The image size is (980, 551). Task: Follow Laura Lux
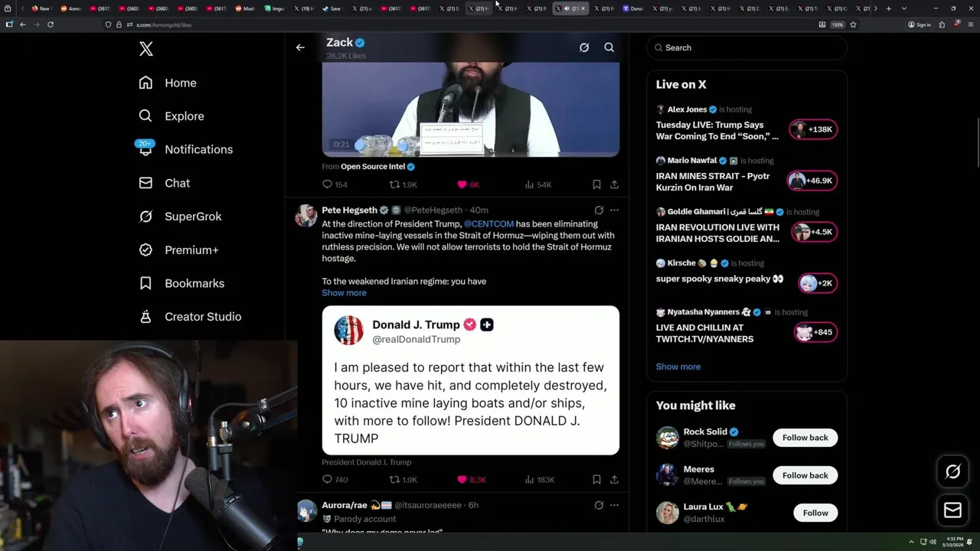click(815, 513)
